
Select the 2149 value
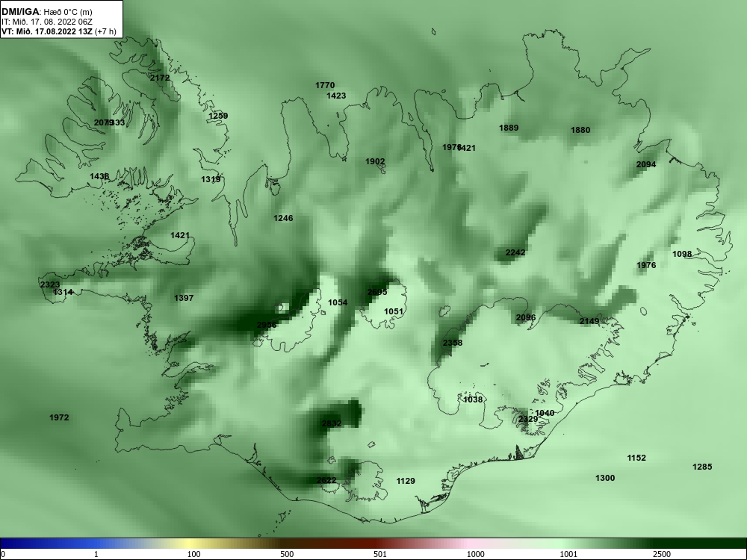[x=589, y=321]
